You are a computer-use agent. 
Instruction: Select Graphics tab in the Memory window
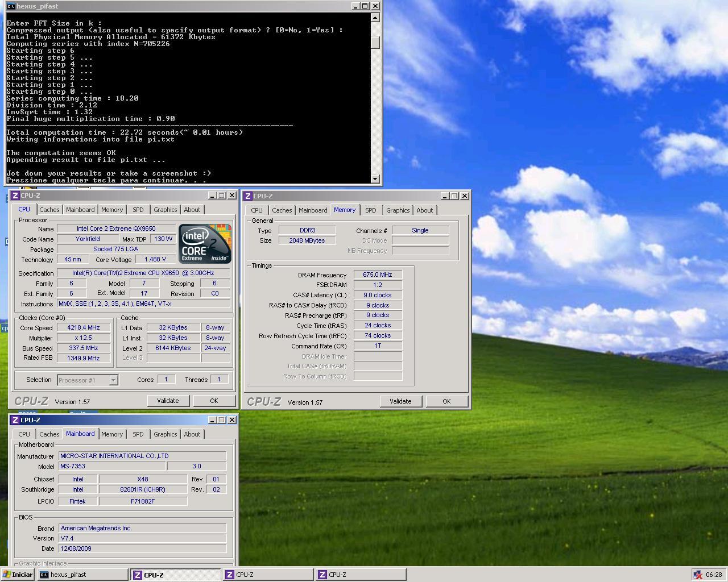[398, 210]
